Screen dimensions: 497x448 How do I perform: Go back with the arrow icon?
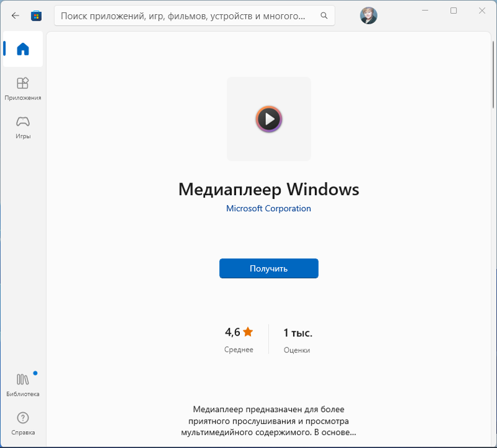tap(15, 16)
